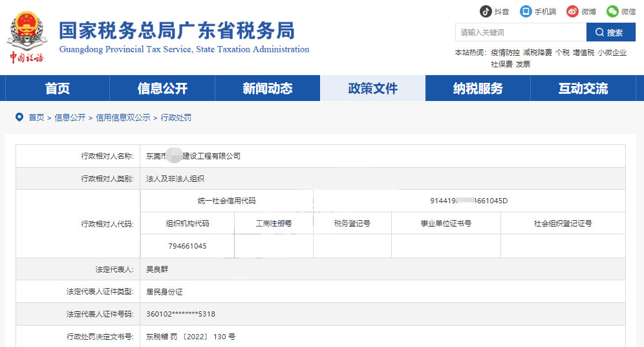The height and width of the screenshot is (347, 644).
Task: Select the credit code ending 661045D
Action: click(469, 201)
